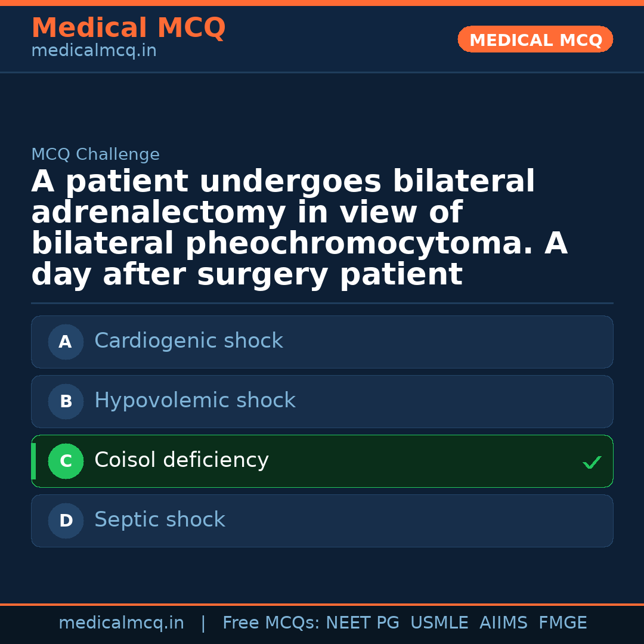Click the green letter C circle icon
The image size is (644, 644).
click(66, 462)
